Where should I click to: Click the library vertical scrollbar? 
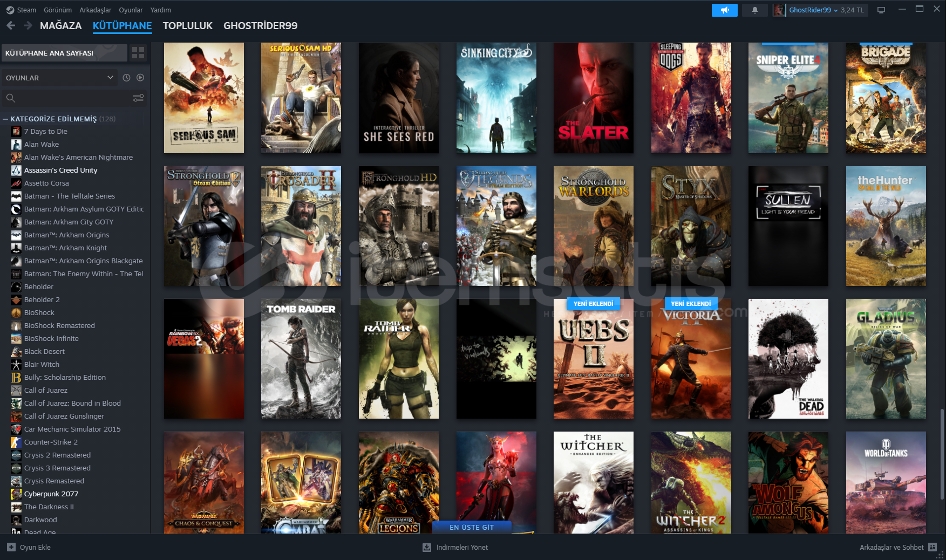(942, 453)
